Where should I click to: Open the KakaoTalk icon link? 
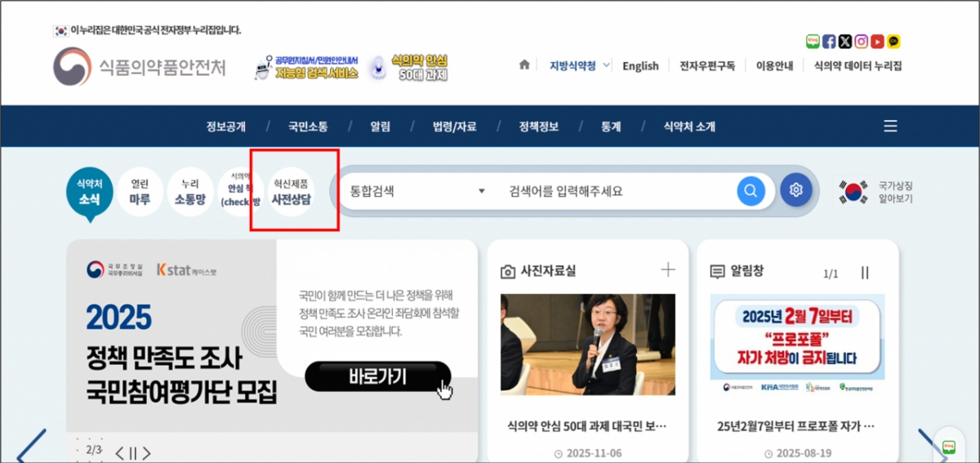point(894,42)
